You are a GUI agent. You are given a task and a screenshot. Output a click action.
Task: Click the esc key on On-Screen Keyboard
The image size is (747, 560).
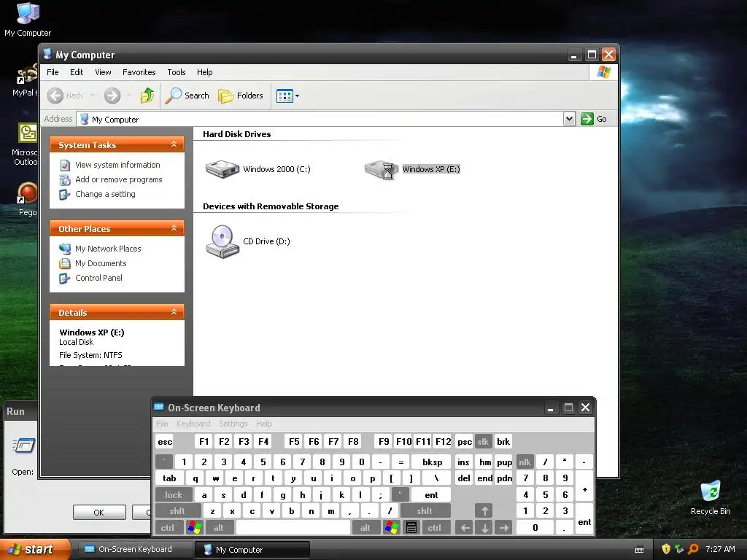tap(165, 442)
